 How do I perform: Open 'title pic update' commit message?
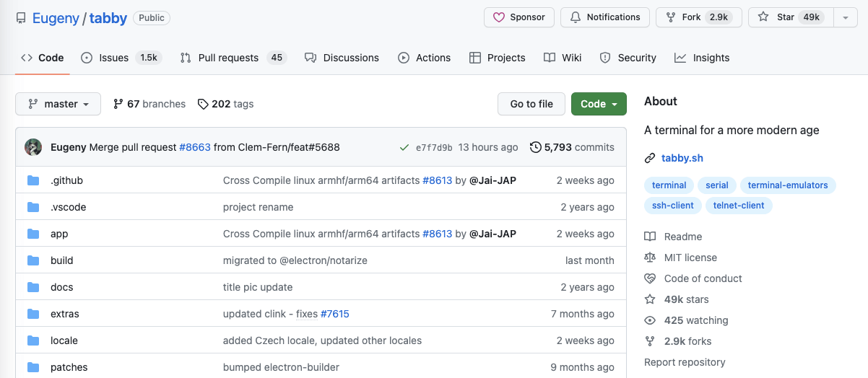(258, 287)
